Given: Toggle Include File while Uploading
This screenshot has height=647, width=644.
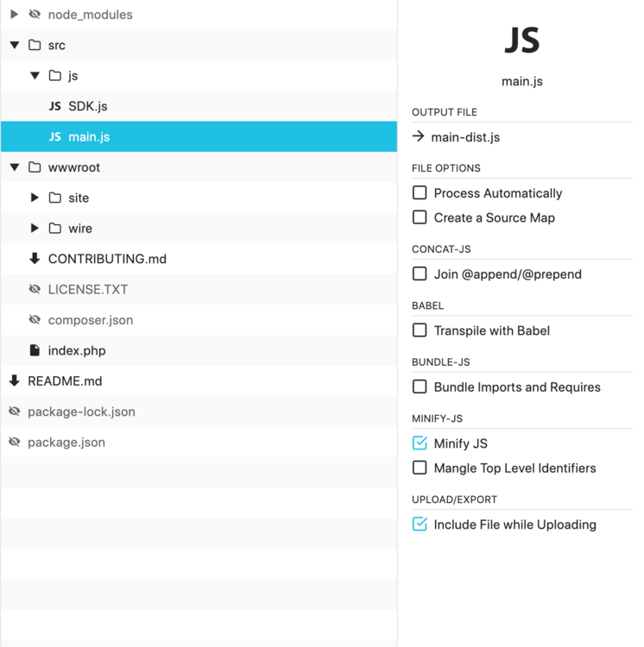Looking at the screenshot, I should click(x=420, y=525).
